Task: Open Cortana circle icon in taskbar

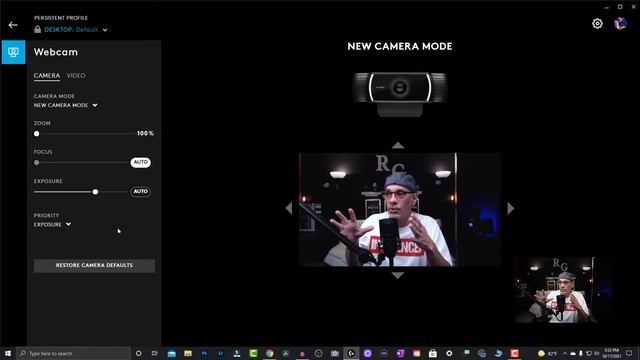Action: pos(138,353)
